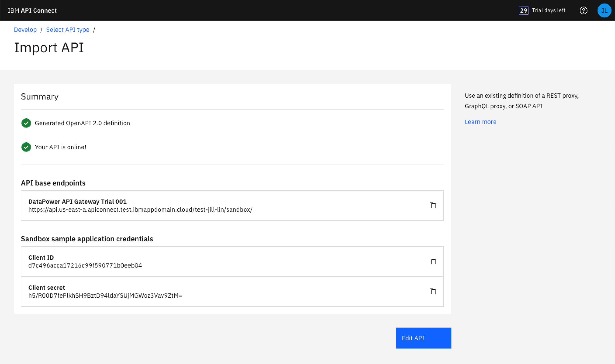
Task: Click the Summary section heading
Action: click(x=40, y=97)
